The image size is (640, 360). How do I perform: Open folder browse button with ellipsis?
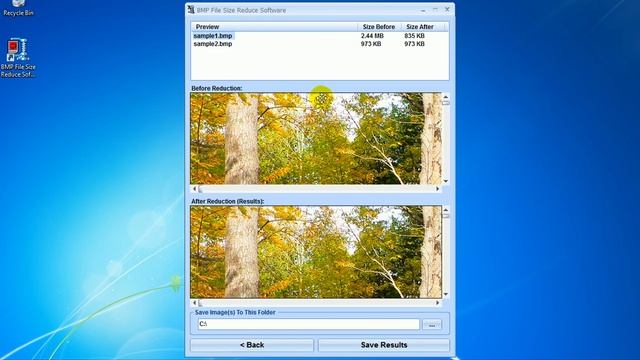[x=432, y=325]
